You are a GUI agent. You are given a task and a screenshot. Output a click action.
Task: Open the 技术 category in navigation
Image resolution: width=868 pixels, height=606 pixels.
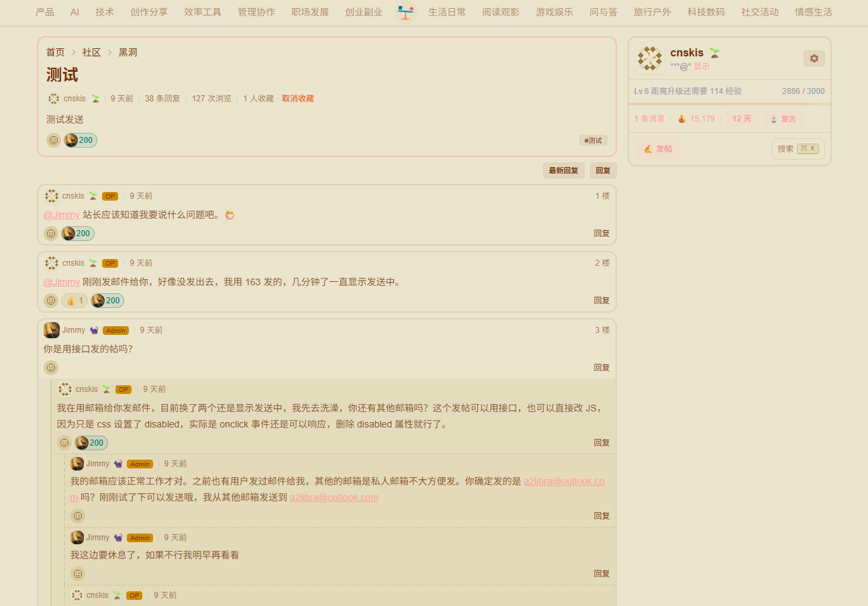click(x=105, y=12)
